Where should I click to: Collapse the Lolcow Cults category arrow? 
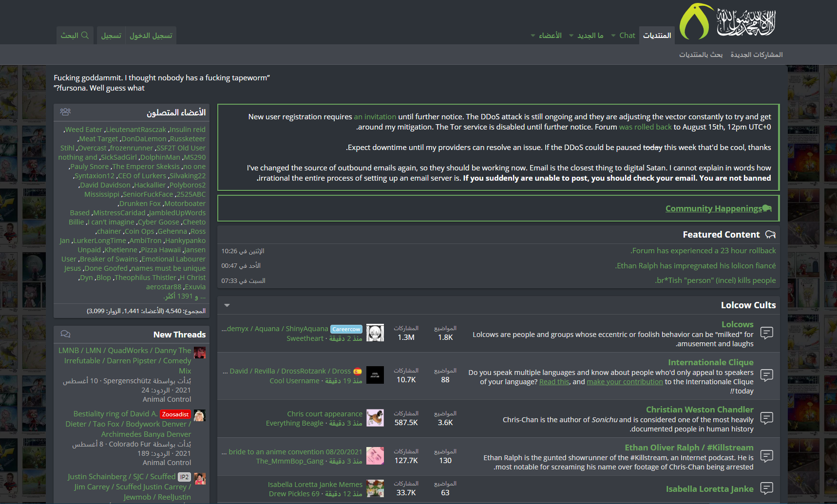(x=227, y=305)
